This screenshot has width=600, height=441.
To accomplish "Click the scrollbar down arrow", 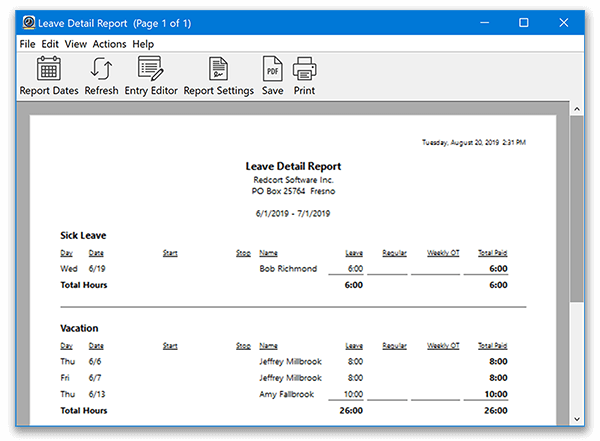I will click(x=577, y=419).
